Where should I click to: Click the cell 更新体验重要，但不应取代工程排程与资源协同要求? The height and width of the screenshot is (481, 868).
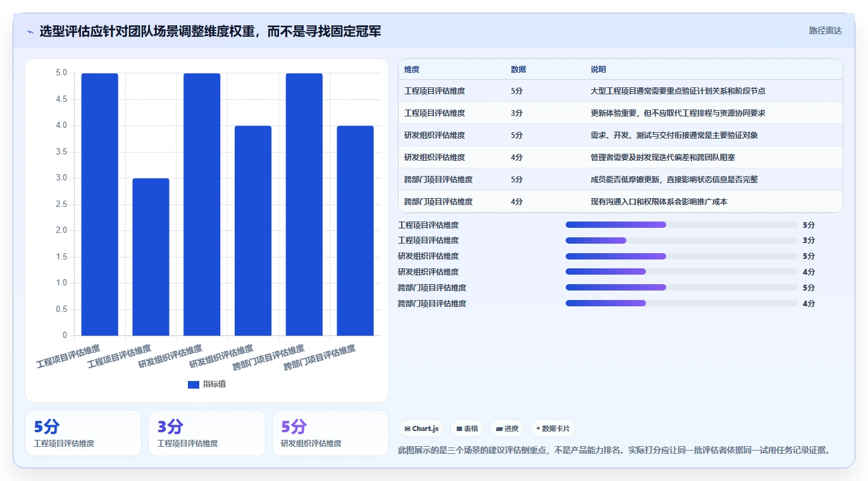coord(678,113)
